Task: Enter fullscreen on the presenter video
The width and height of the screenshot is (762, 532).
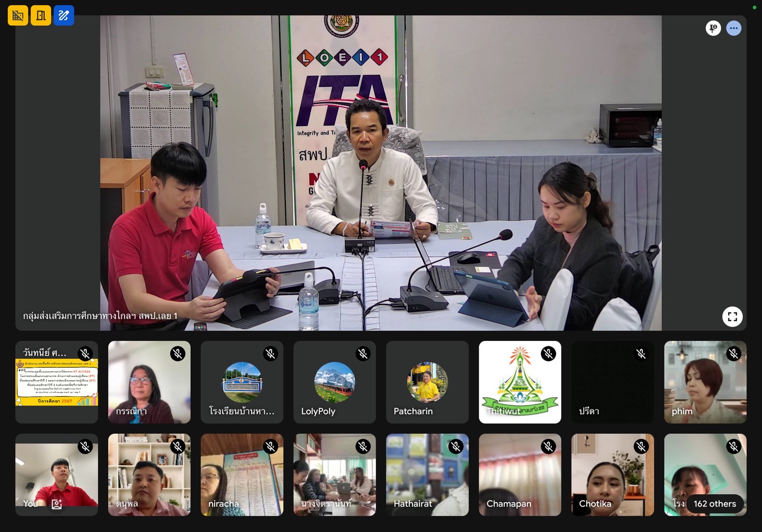Action: (x=732, y=317)
